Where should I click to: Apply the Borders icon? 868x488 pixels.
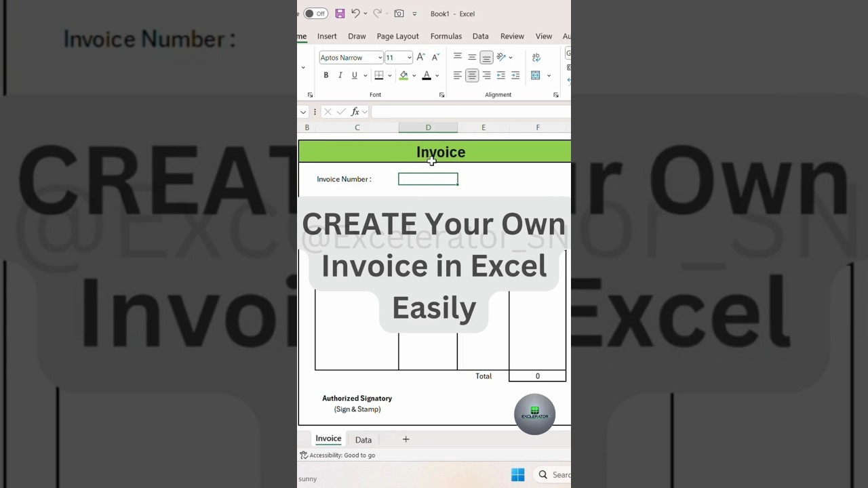coord(379,75)
